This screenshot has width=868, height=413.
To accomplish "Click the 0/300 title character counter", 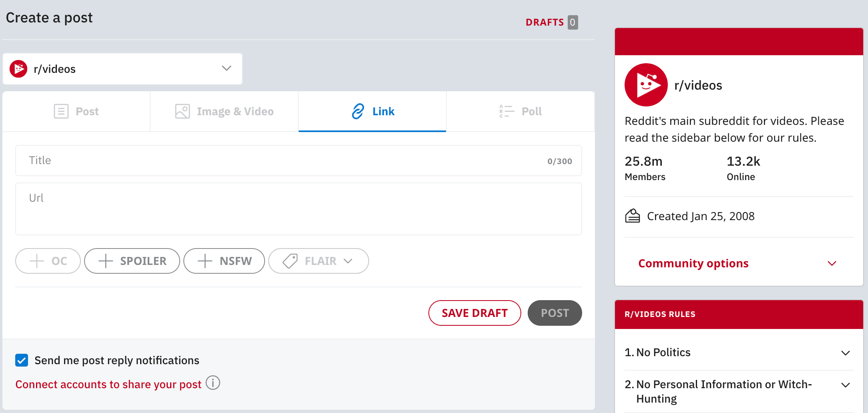I will pyautogui.click(x=560, y=161).
